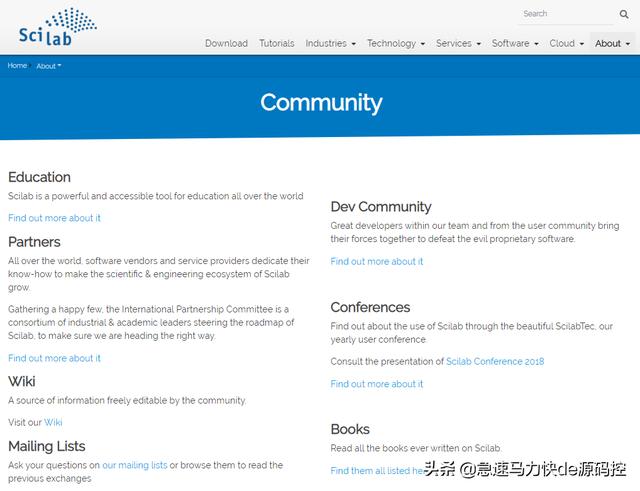640x491 pixels.
Task: Open the Scilab Conference 2018 link
Action: (495, 362)
